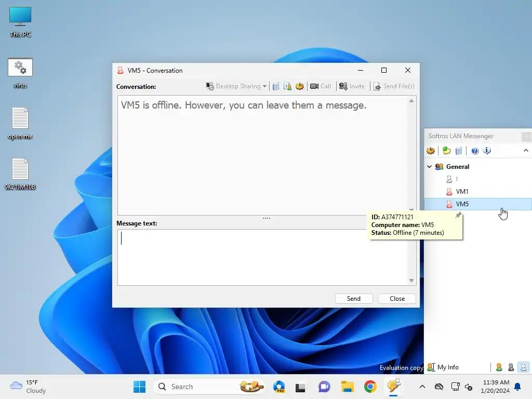Open the Desktop Sharing dropdown in conversation toolbar
This screenshot has height=399, width=532.
236,86
